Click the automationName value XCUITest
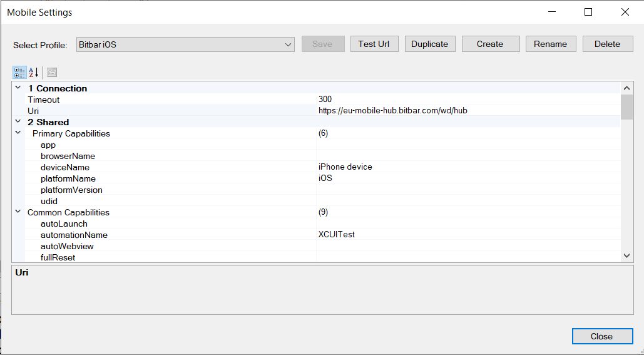The height and width of the screenshot is (355, 644). [x=468, y=235]
